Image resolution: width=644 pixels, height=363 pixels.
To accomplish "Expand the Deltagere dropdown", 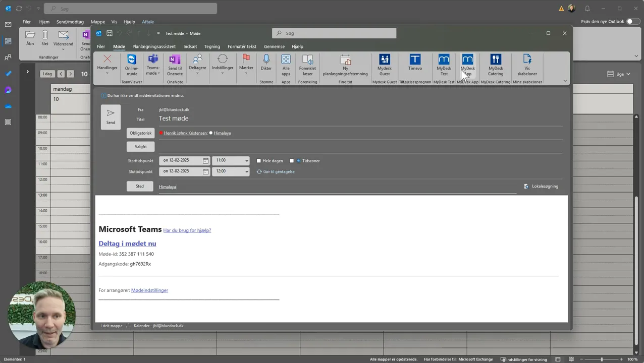I will (197, 65).
